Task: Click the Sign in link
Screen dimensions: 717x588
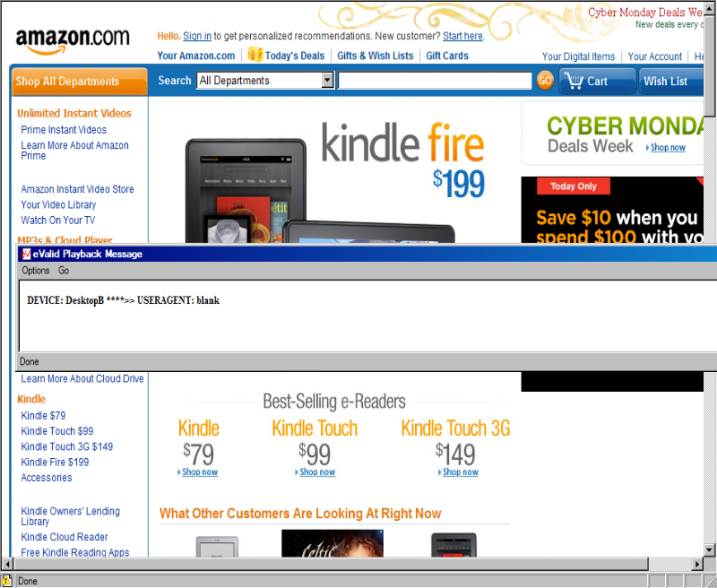Action: pos(197,36)
